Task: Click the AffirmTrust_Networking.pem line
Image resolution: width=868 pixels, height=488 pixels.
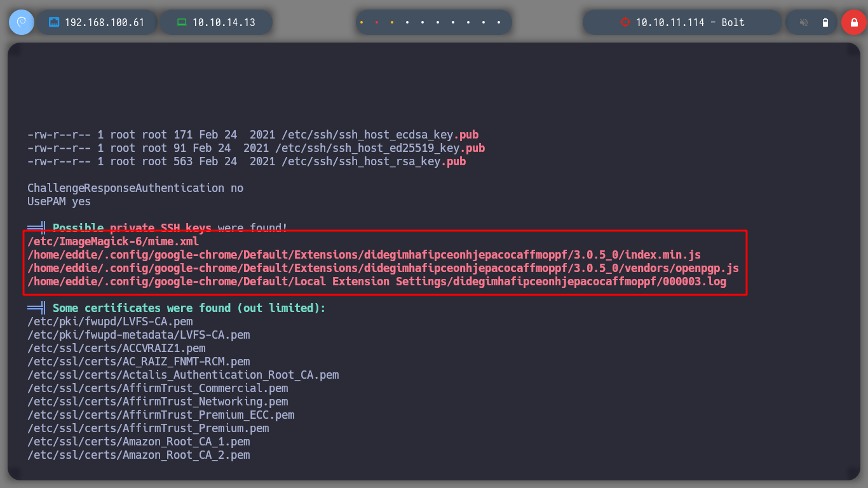Action: (x=158, y=402)
